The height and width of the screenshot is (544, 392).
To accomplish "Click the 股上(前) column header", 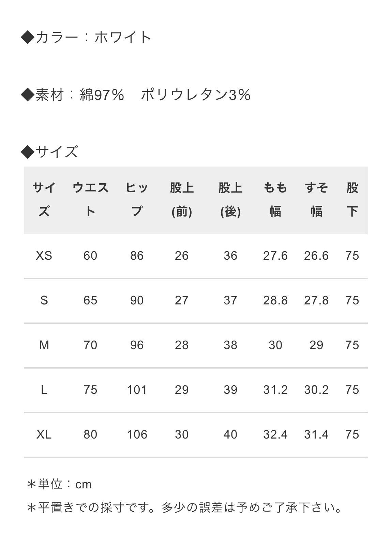I will coord(182,199).
